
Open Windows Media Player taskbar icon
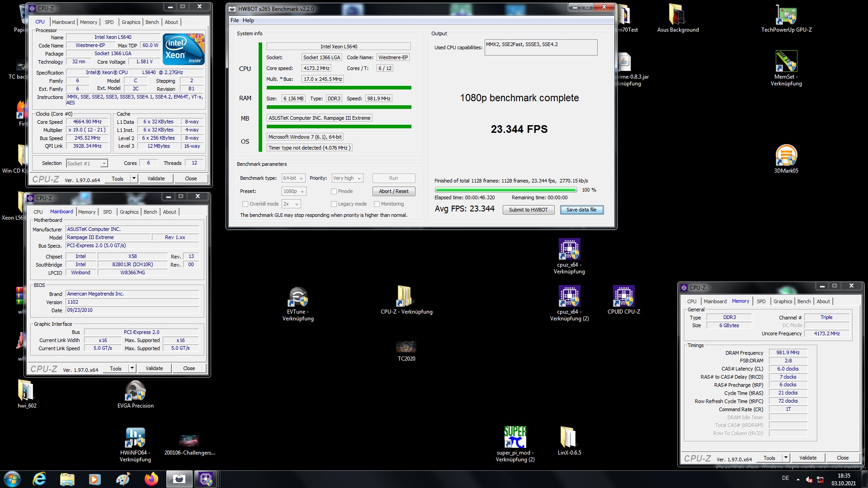click(95, 479)
